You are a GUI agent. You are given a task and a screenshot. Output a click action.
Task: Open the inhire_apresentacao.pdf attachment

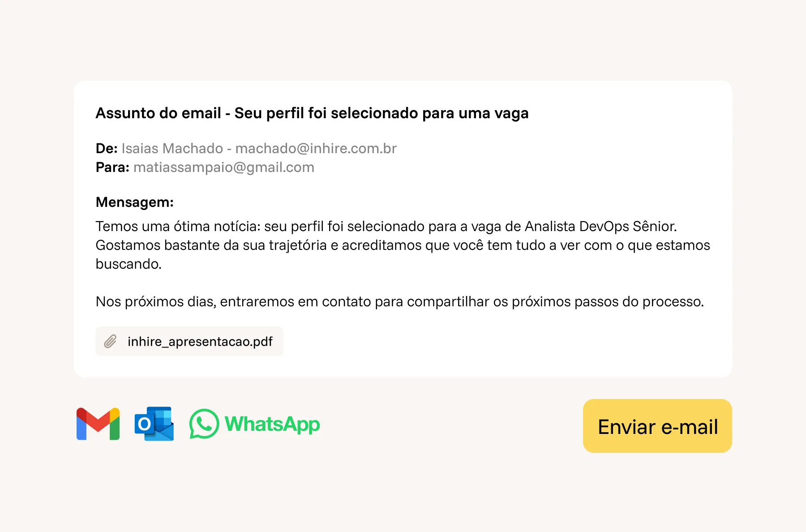click(189, 341)
